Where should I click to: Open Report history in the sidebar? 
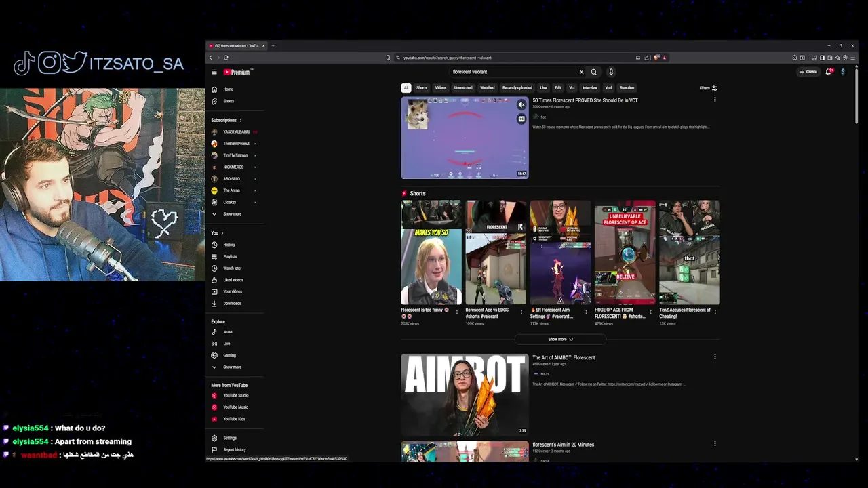(234, 450)
